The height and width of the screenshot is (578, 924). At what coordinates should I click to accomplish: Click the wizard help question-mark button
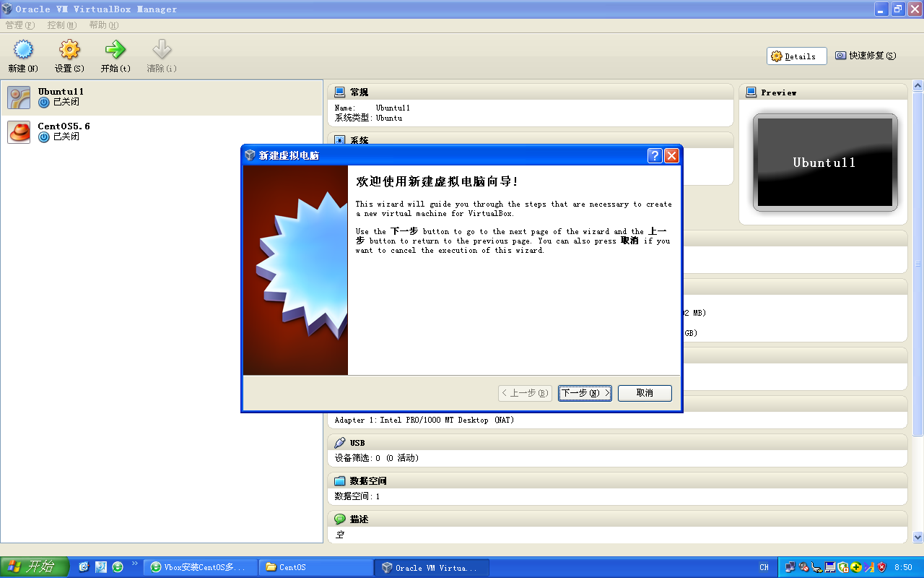coord(655,155)
